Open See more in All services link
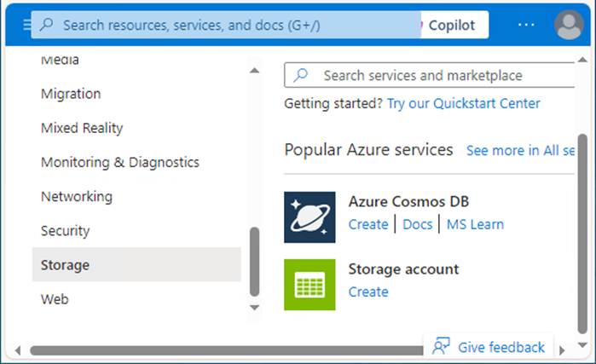 point(520,151)
